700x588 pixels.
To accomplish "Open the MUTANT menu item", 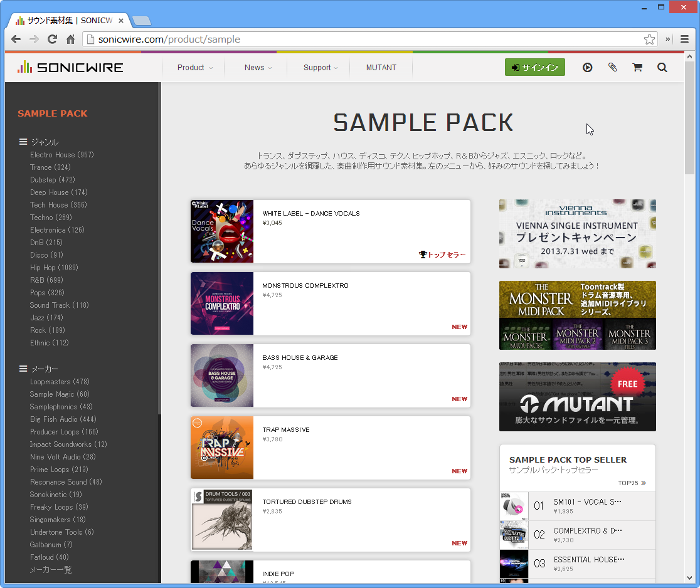I will tap(381, 67).
